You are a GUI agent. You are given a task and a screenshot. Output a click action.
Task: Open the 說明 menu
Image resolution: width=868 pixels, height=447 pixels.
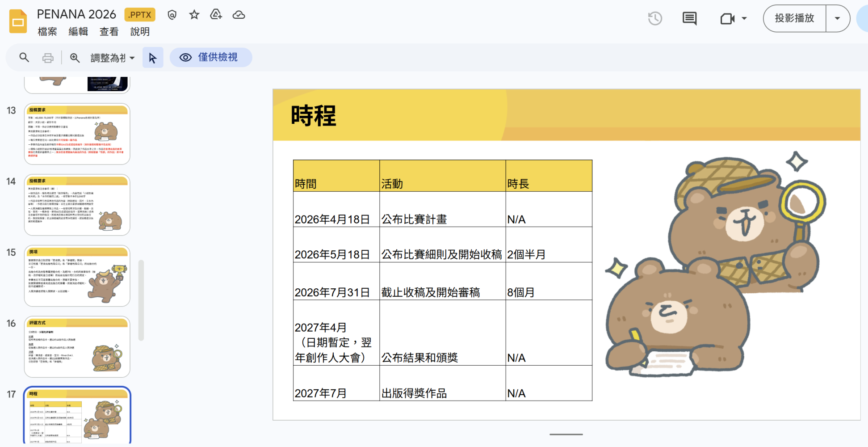click(140, 32)
